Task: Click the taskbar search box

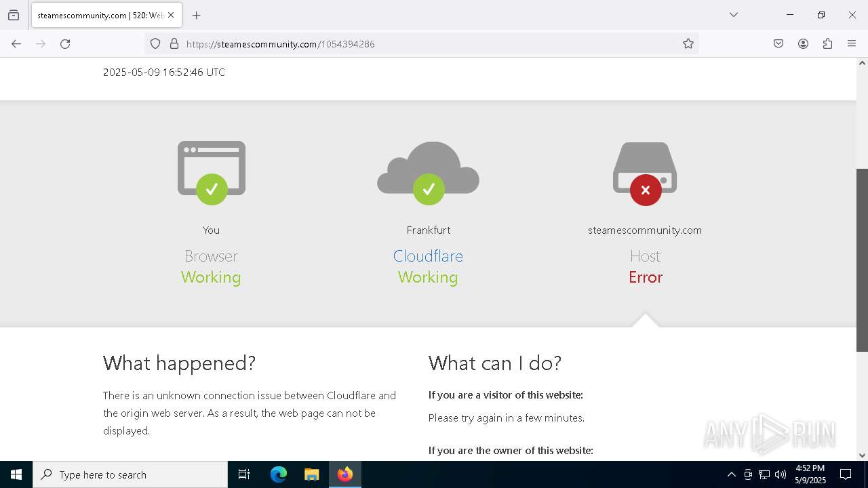Action: coord(130,474)
